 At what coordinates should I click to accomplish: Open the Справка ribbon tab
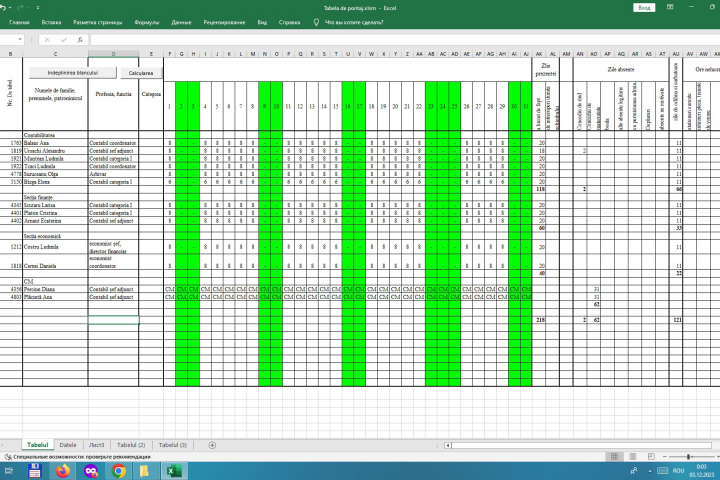(x=289, y=22)
